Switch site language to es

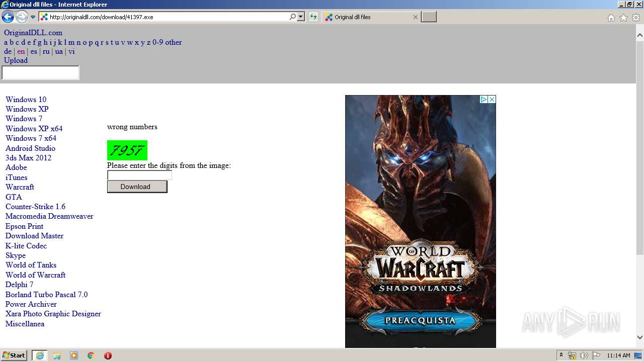tap(34, 51)
